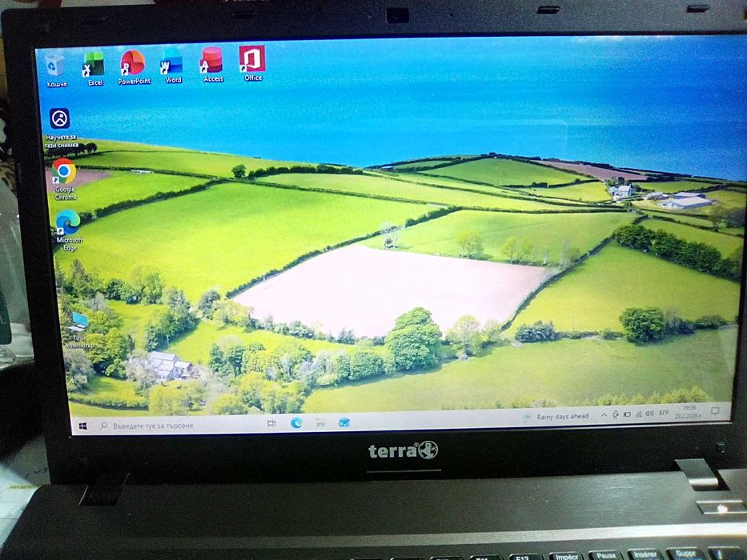Image resolution: width=747 pixels, height=560 pixels.
Task: Open the taskbar clock and date
Action: click(688, 412)
